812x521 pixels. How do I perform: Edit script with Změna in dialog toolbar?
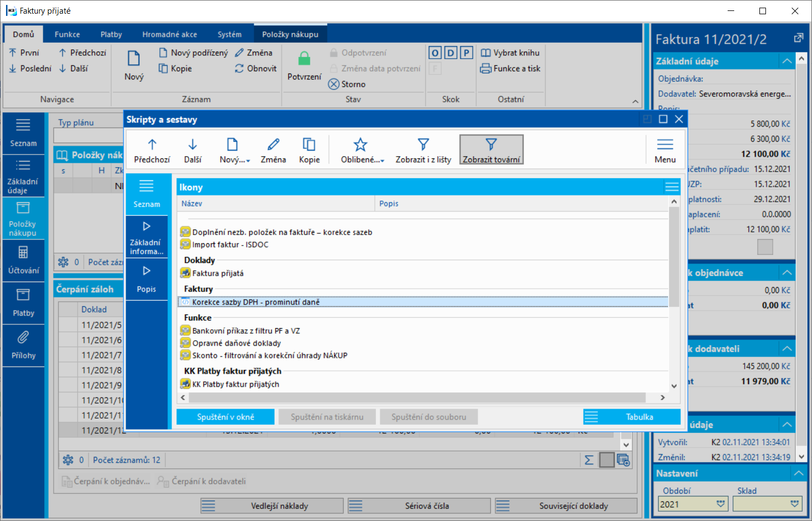[273, 151]
